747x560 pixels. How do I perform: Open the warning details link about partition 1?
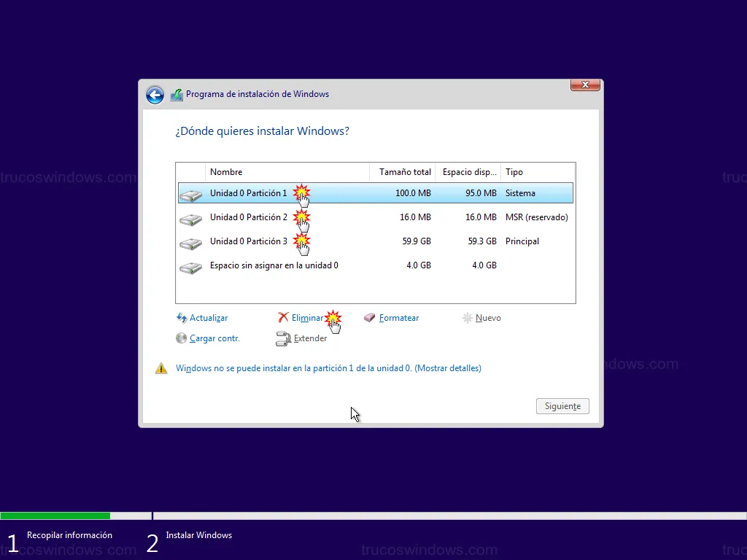tap(328, 368)
